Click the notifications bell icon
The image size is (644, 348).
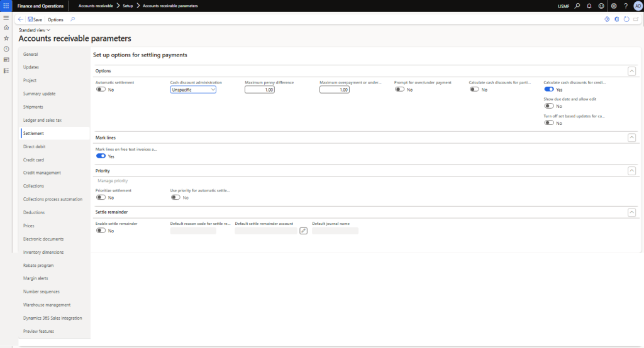point(589,6)
